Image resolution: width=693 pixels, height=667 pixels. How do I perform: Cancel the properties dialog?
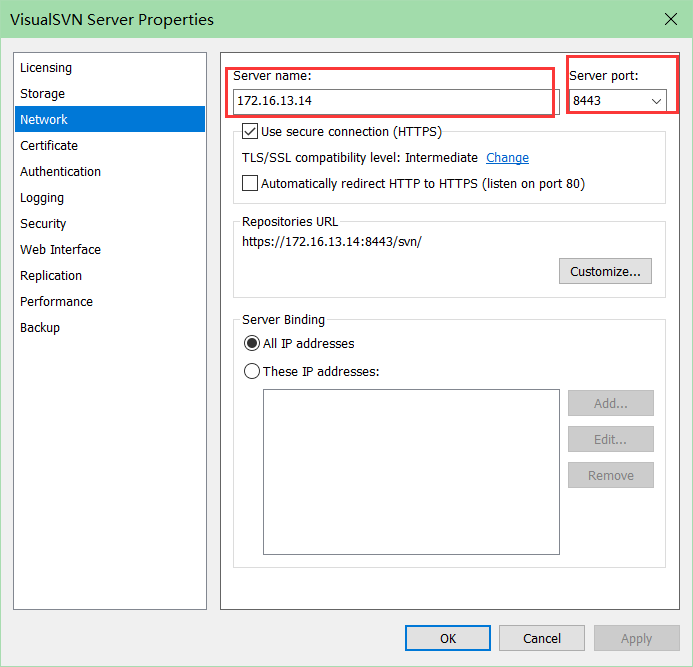coord(542,638)
